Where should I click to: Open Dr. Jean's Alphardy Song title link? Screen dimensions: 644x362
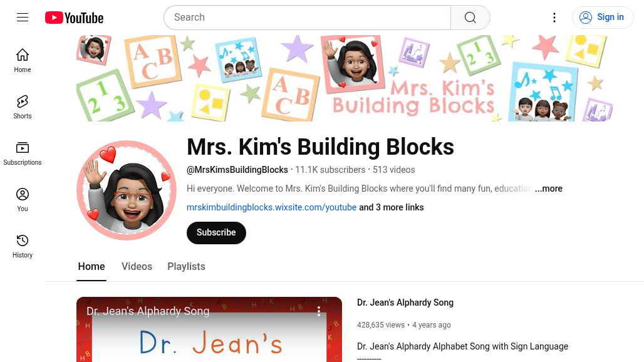click(405, 303)
